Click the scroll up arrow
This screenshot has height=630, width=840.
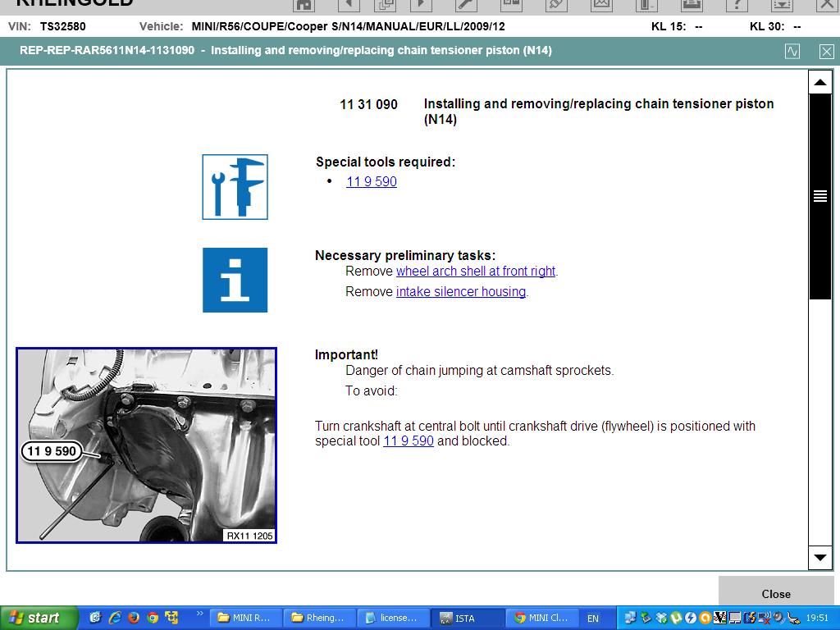click(819, 82)
